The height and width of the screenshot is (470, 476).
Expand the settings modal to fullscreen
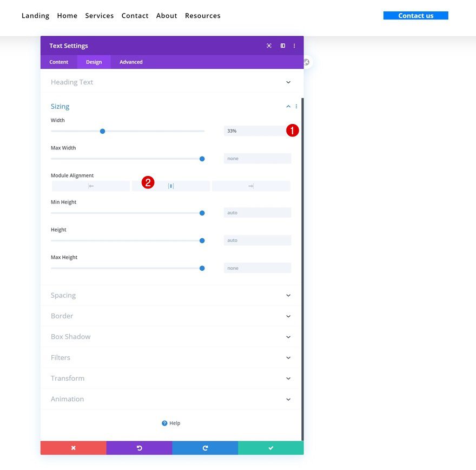point(282,45)
